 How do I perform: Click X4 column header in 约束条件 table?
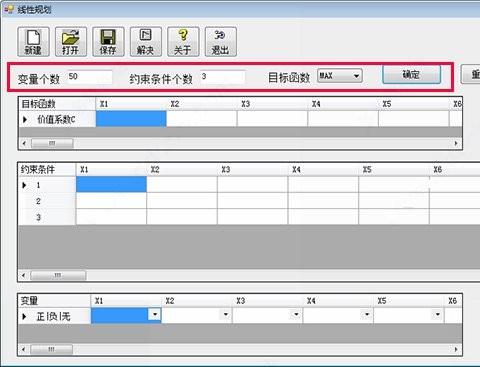pyautogui.click(x=323, y=170)
